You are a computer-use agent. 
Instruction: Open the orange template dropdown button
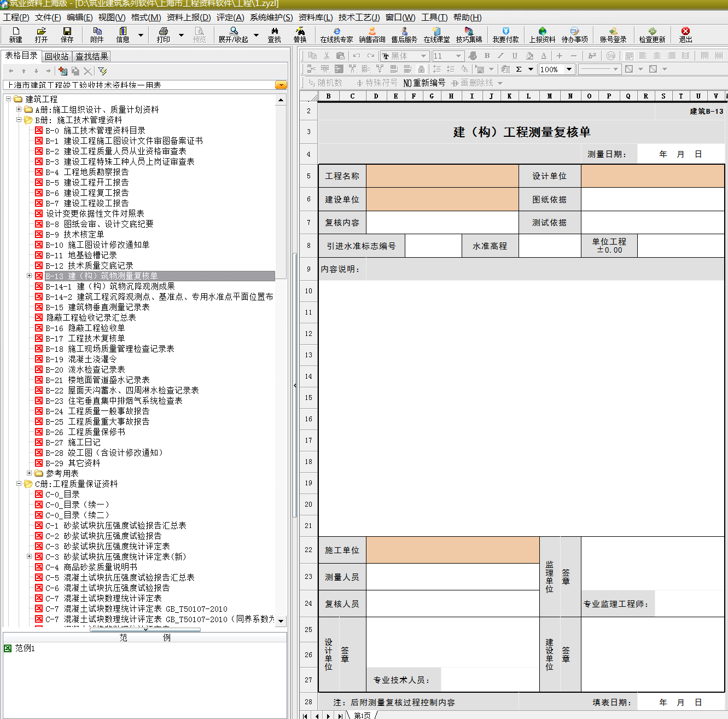(x=281, y=85)
